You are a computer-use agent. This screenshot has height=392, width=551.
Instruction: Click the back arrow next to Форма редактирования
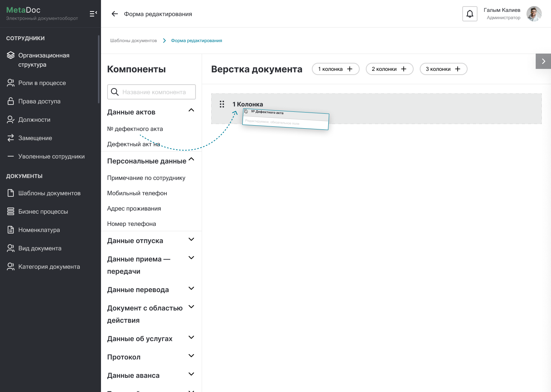click(x=114, y=14)
